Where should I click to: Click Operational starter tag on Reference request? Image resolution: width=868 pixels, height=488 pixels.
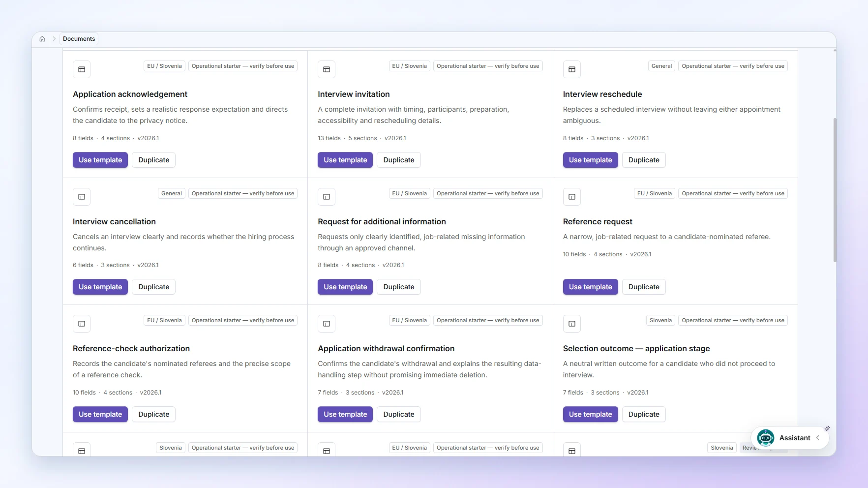(x=733, y=193)
